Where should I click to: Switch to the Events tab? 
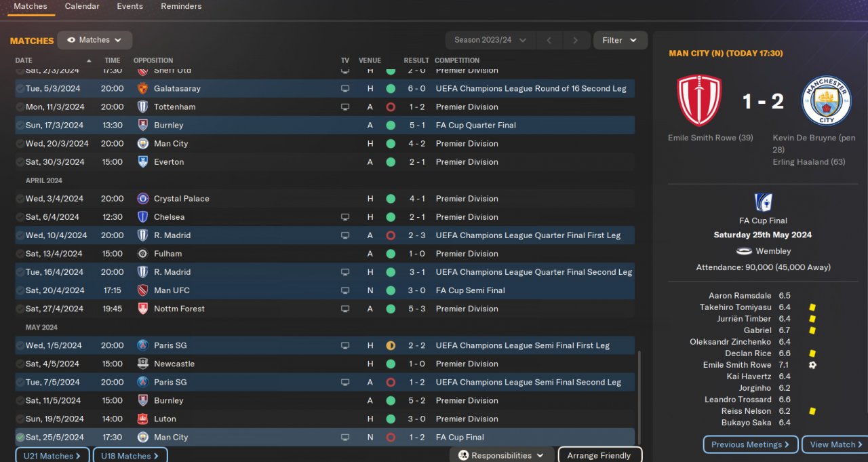click(130, 7)
